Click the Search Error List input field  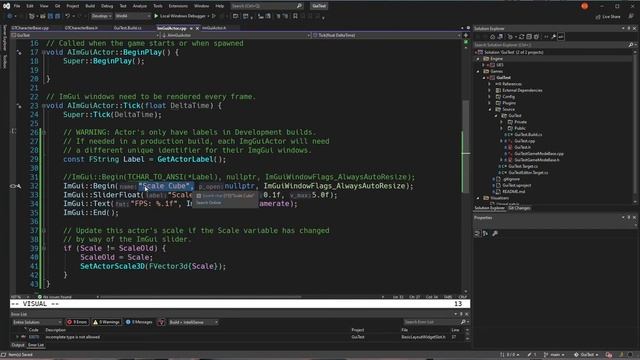(x=431, y=322)
